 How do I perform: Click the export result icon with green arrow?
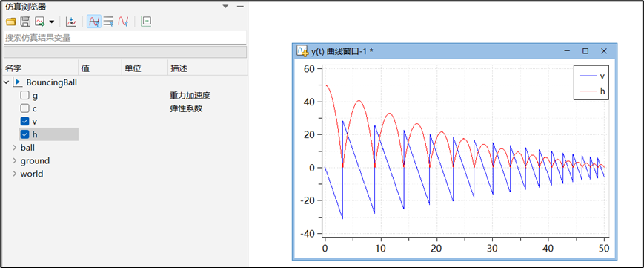tap(40, 22)
